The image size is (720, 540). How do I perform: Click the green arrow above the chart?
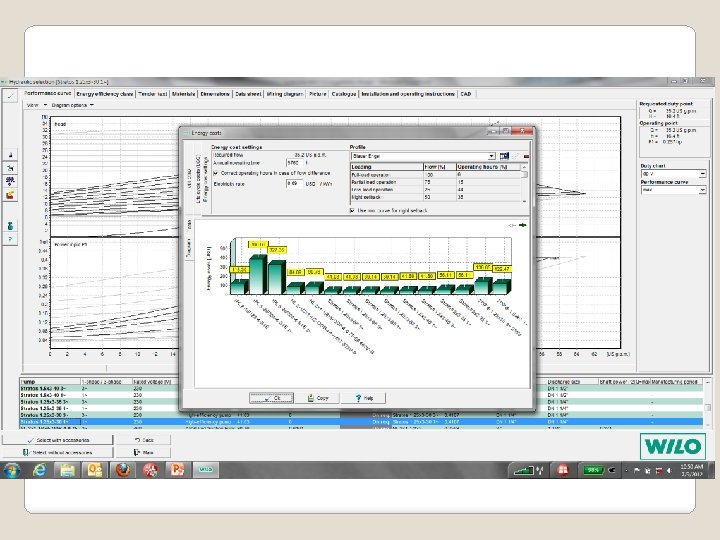[523, 225]
